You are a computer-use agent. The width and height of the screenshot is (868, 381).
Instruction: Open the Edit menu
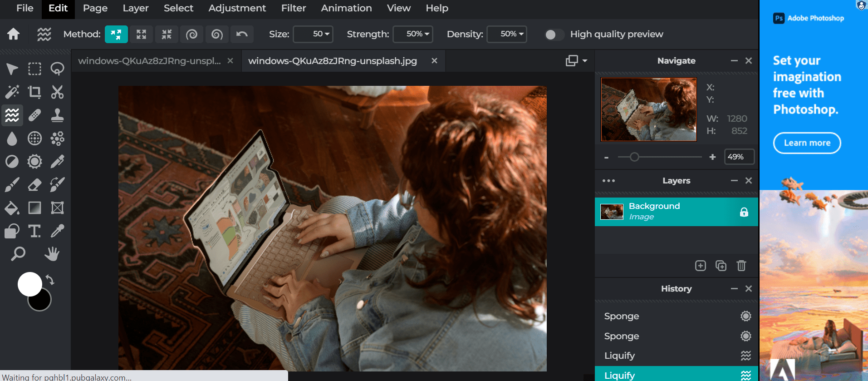pos(58,8)
